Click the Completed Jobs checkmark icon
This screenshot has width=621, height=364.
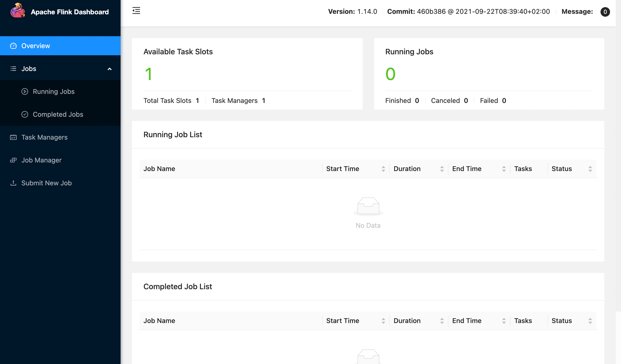25,114
